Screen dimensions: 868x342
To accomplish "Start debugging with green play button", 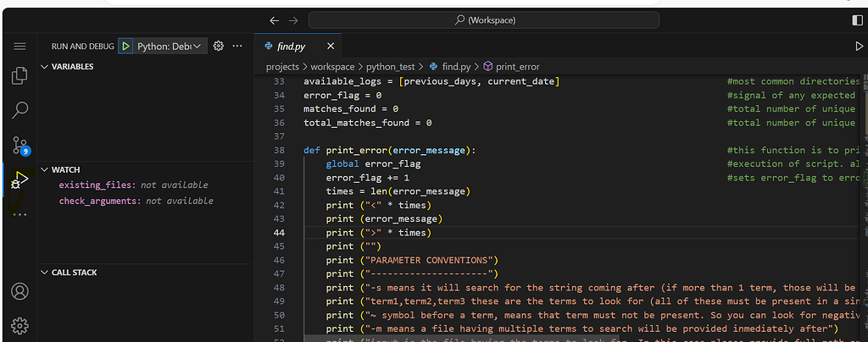I will pyautogui.click(x=125, y=46).
